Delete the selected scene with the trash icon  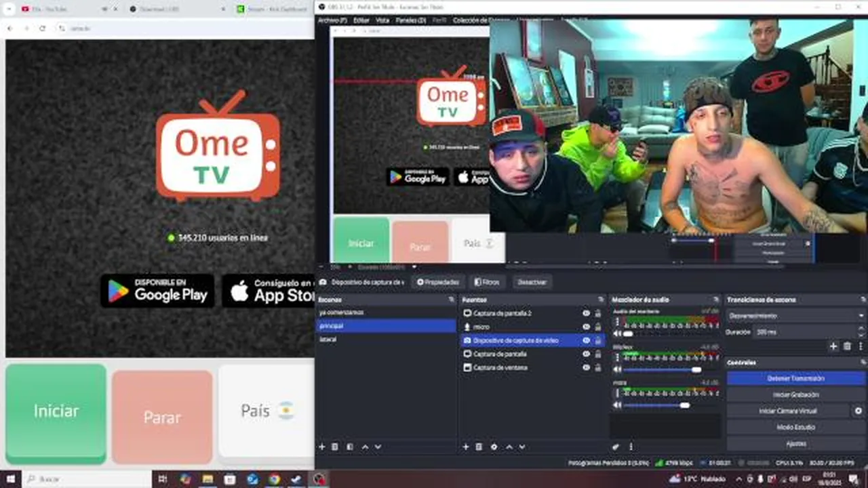335,447
